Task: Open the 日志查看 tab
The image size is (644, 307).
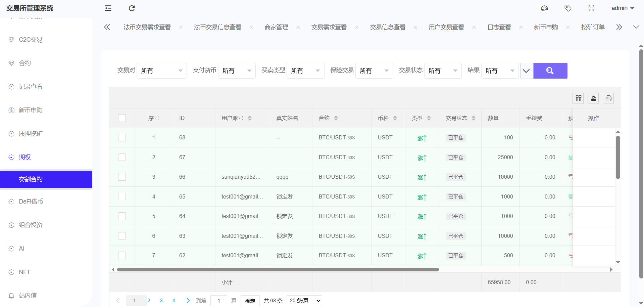Action: [x=499, y=27]
